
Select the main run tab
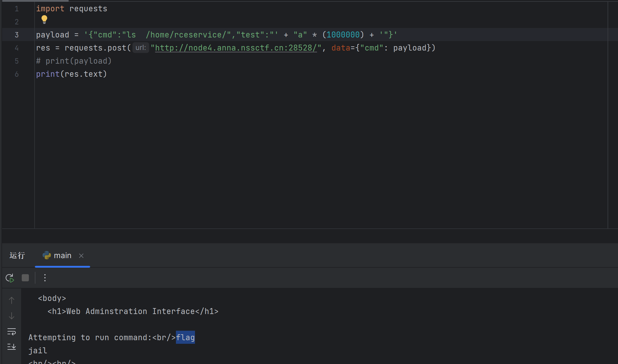(x=63, y=256)
